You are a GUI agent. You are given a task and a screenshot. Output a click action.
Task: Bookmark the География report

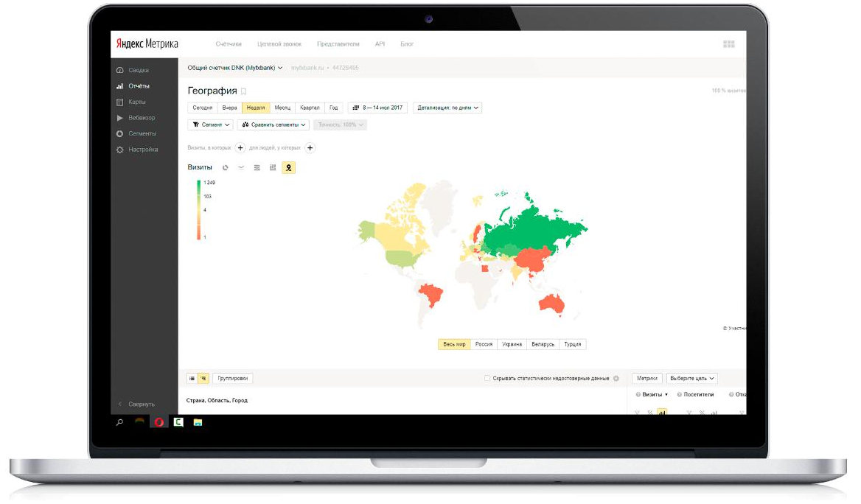pyautogui.click(x=244, y=91)
